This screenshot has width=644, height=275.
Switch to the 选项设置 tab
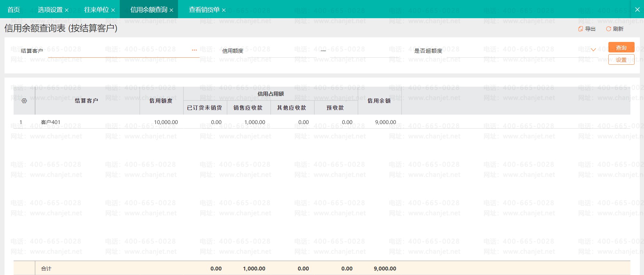point(50,9)
